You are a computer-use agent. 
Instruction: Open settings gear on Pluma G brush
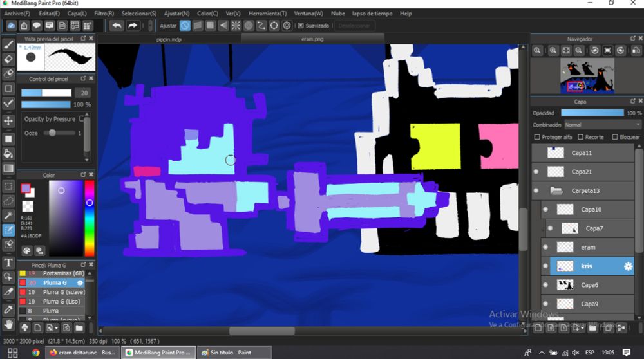click(x=80, y=282)
